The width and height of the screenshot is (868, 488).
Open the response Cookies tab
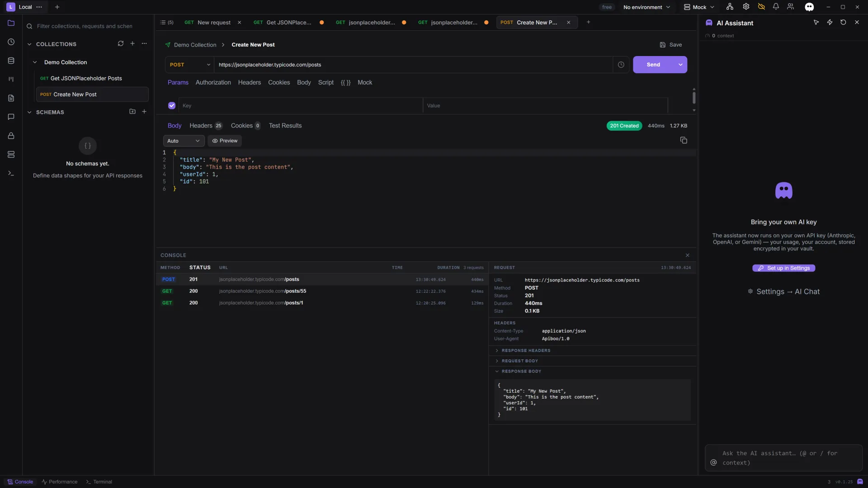point(245,126)
